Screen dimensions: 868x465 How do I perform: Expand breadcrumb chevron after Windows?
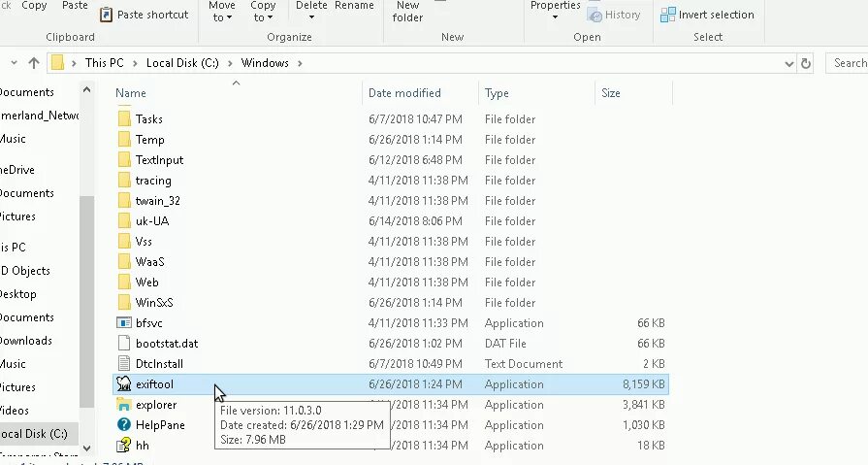[x=300, y=63]
